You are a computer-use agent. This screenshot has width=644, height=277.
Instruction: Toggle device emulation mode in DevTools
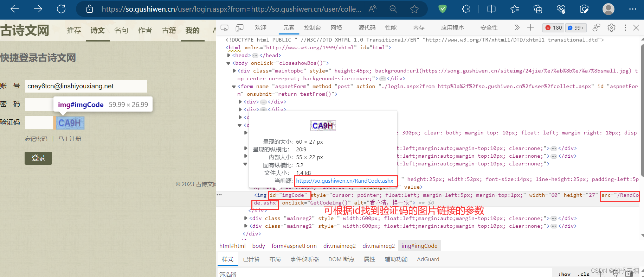(x=240, y=28)
